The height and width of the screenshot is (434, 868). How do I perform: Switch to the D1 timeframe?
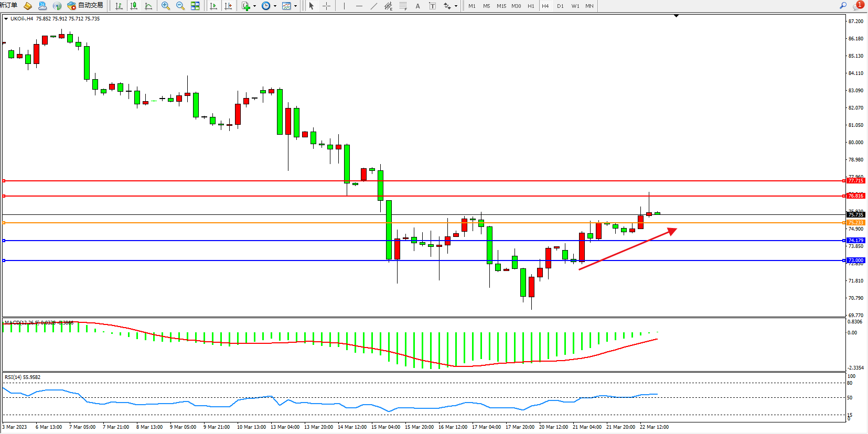tap(560, 6)
